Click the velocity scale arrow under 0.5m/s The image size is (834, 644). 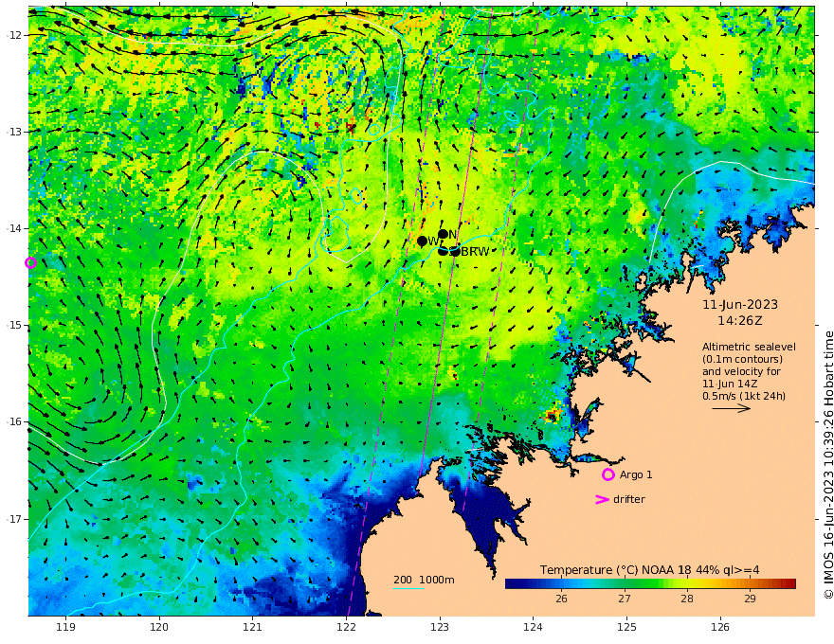tap(732, 408)
